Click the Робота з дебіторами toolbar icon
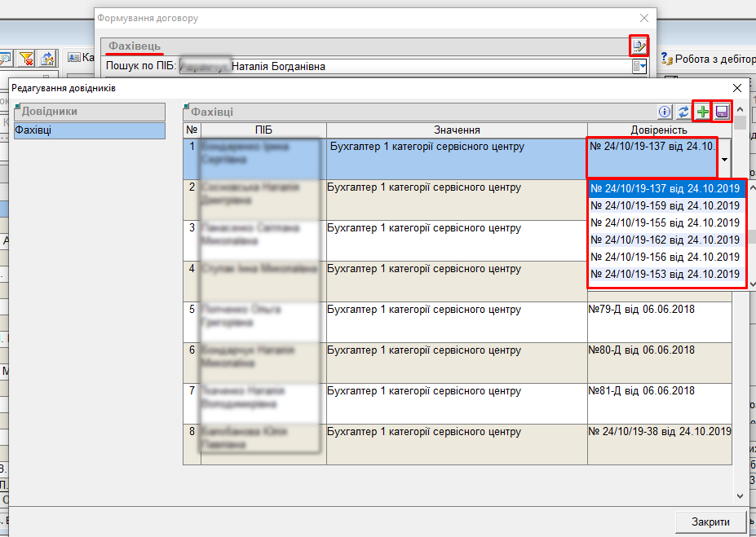Viewport: 756px width, 537px height. click(666, 59)
